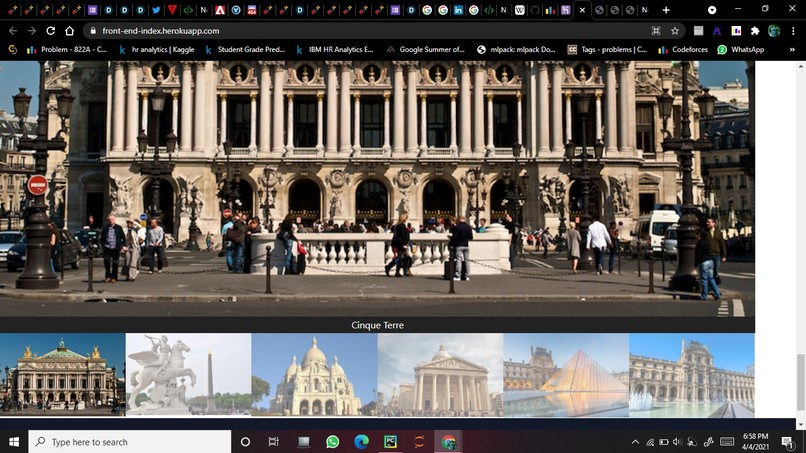Open the browser home page

[69, 31]
